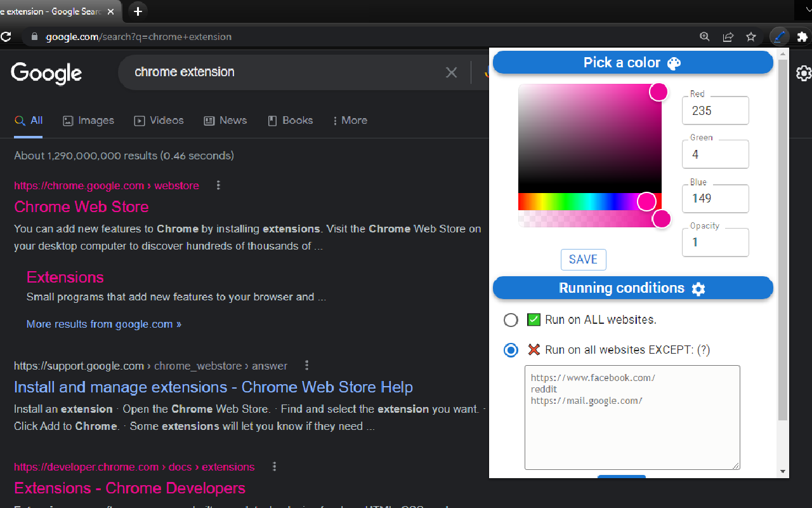Open options dots next to chrome.google.com result

218,185
